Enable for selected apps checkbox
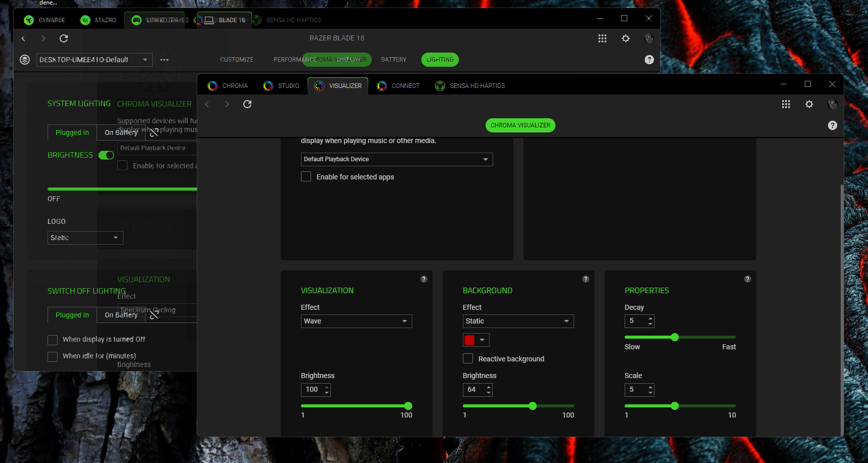This screenshot has width=868, height=463. (306, 176)
